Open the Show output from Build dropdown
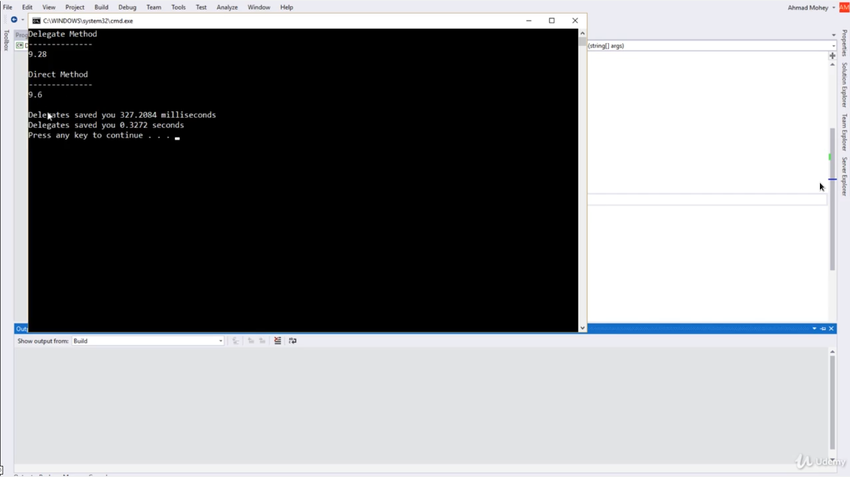This screenshot has width=850, height=477. point(147,341)
